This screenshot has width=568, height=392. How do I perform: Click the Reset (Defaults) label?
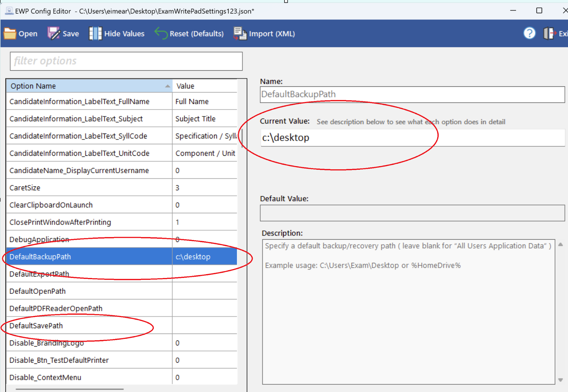click(197, 34)
